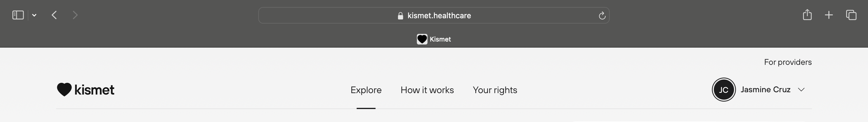Go back to the previous page
This screenshot has height=122, width=868.
point(54,15)
